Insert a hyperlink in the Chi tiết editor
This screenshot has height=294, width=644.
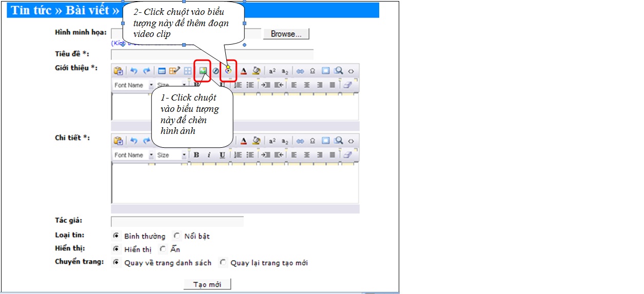300,141
